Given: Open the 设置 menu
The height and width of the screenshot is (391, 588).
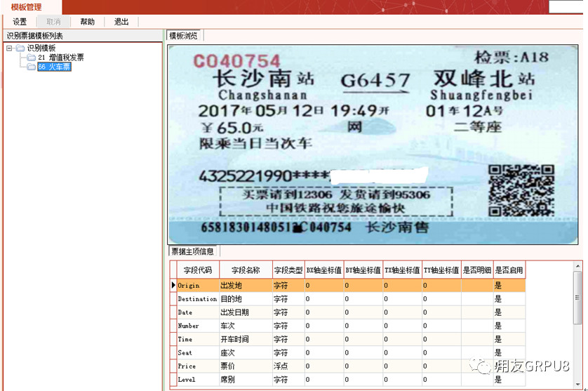Looking at the screenshot, I should coord(20,22).
